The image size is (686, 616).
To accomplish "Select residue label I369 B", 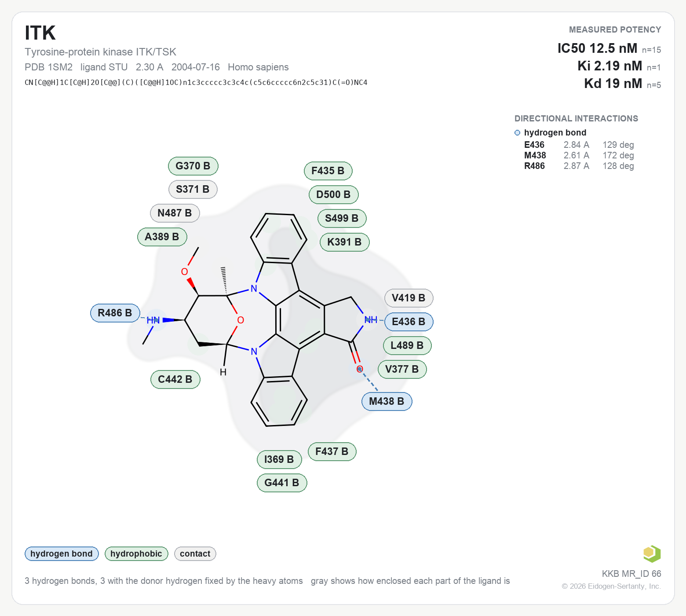I will click(x=279, y=459).
